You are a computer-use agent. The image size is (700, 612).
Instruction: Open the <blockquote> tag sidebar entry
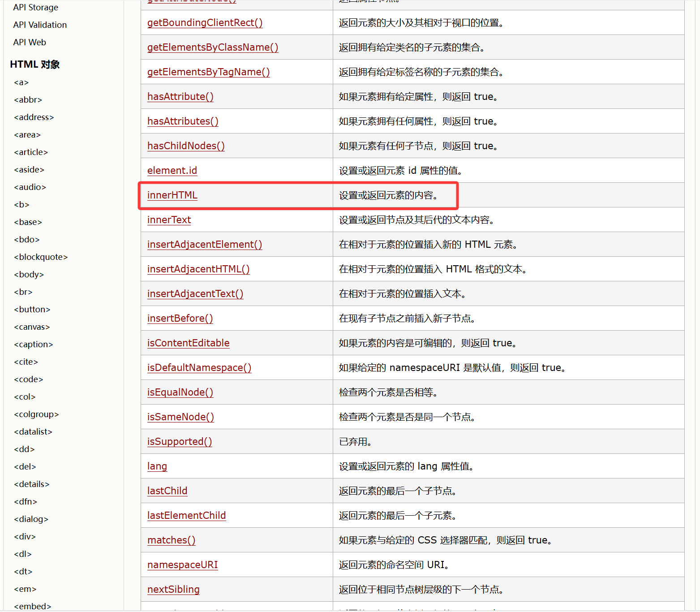point(41,257)
